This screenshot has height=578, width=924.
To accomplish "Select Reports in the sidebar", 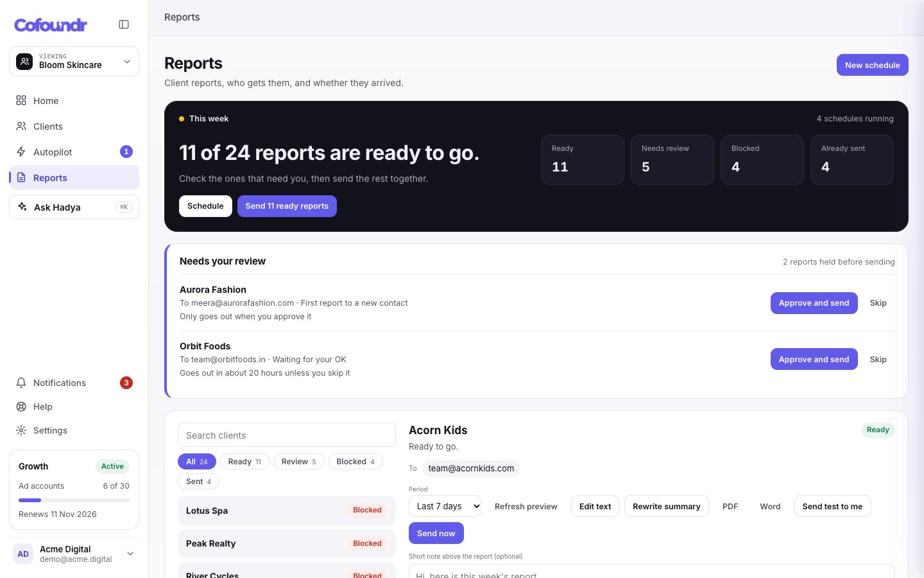I will pyautogui.click(x=74, y=177).
